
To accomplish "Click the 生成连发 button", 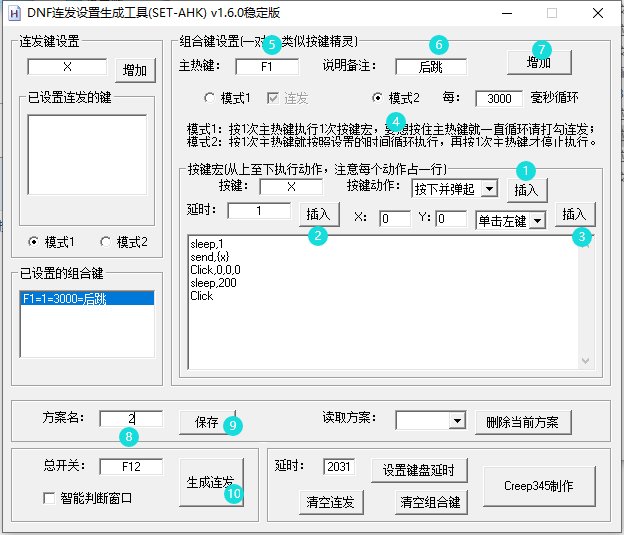I will pyautogui.click(x=211, y=482).
